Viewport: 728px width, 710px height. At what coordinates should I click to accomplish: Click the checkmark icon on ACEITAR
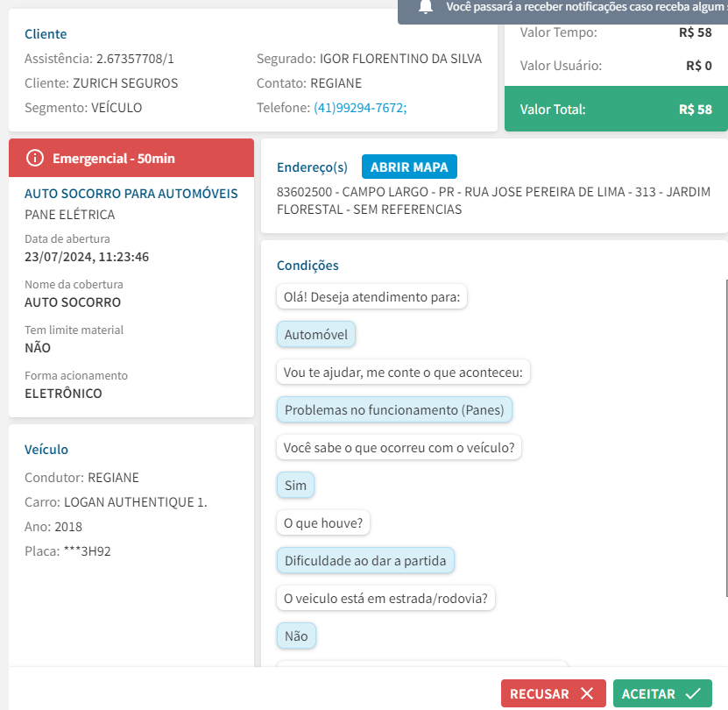click(693, 693)
